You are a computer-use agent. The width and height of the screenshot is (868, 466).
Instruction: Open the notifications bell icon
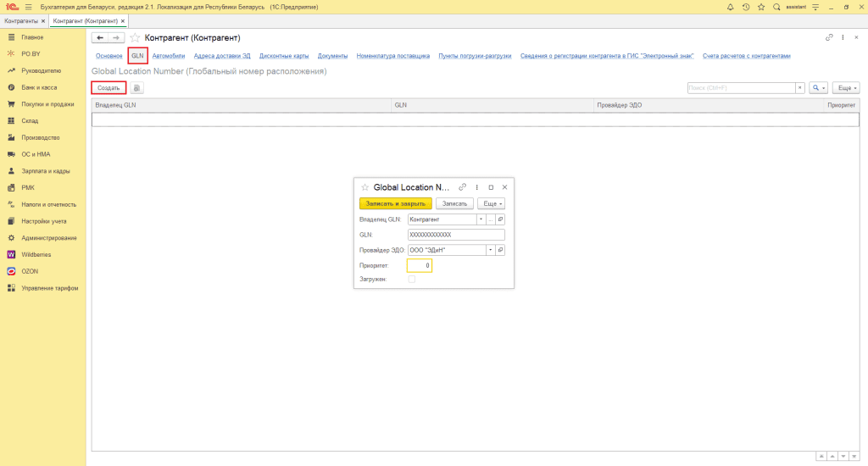(731, 7)
